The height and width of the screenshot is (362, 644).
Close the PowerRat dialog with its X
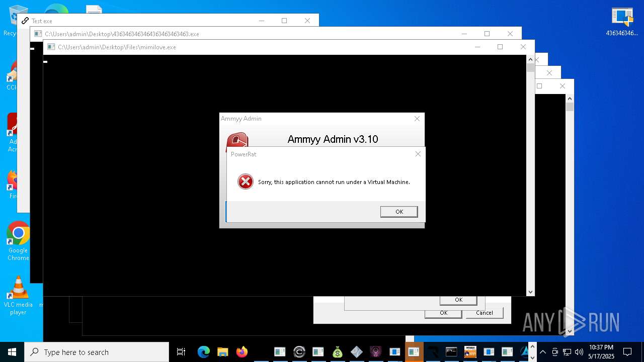(418, 154)
